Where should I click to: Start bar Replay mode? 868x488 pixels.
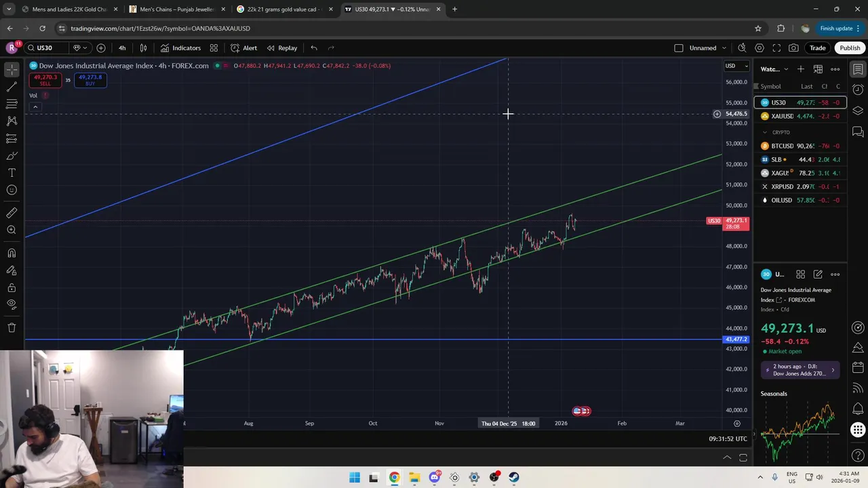pos(281,48)
